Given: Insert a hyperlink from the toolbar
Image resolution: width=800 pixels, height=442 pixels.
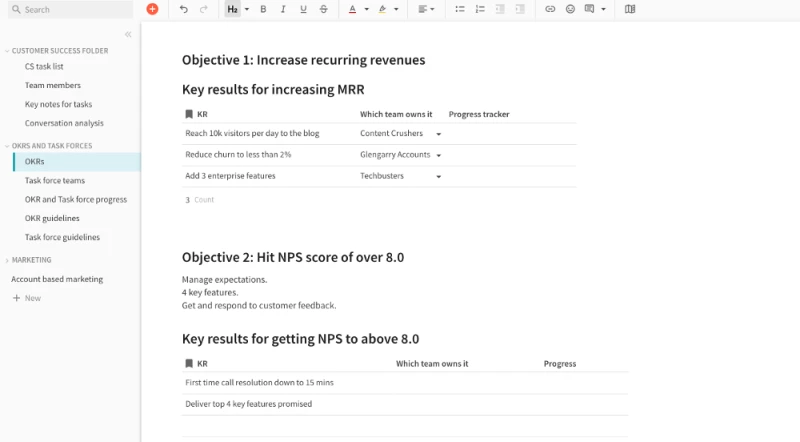Looking at the screenshot, I should (x=550, y=9).
